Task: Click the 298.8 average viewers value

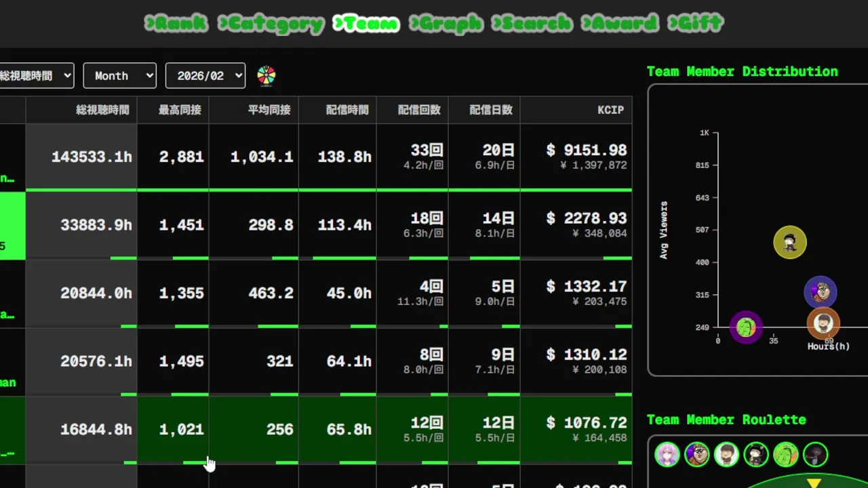Action: [x=271, y=225]
